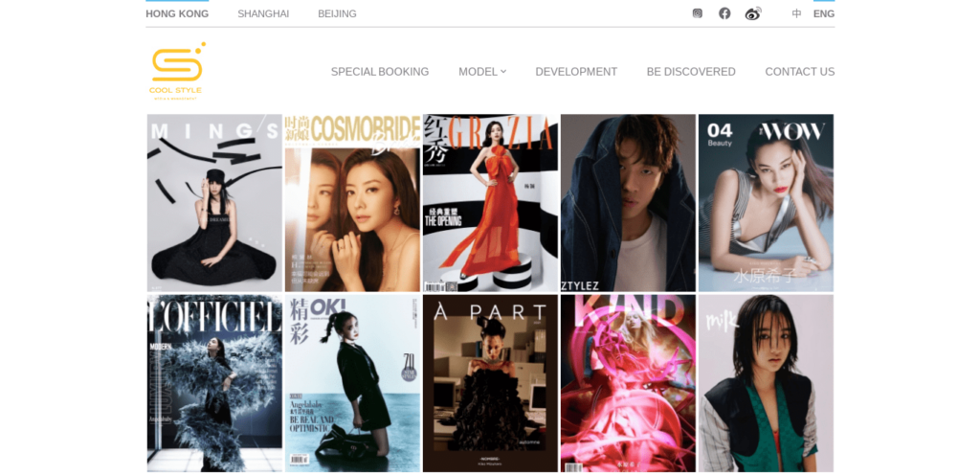Screen dimensions: 980x475
Task: Open the Instagram social icon
Action: tap(697, 13)
